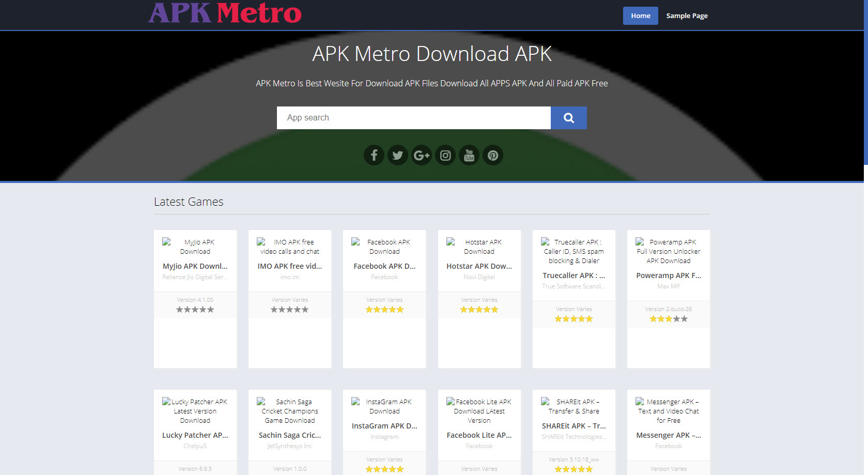Open the InstaGram APK Download thumbnail
Viewport: 868px width, 475px height.
[x=384, y=406]
